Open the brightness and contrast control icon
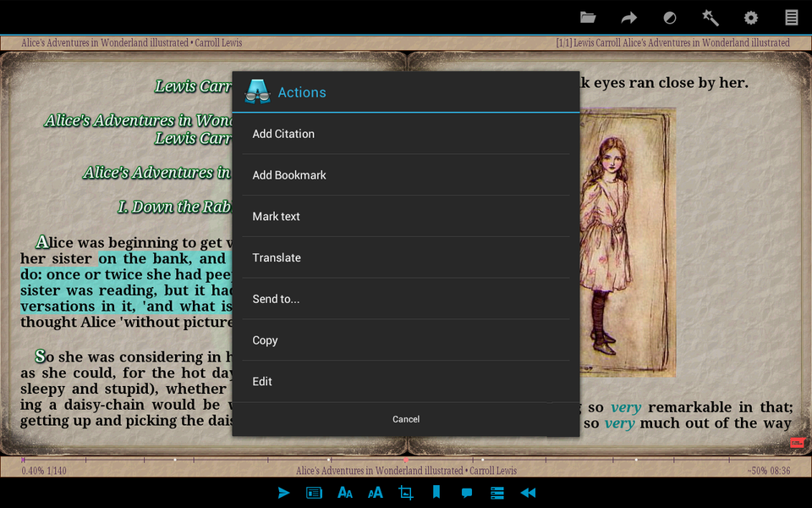 [x=669, y=17]
